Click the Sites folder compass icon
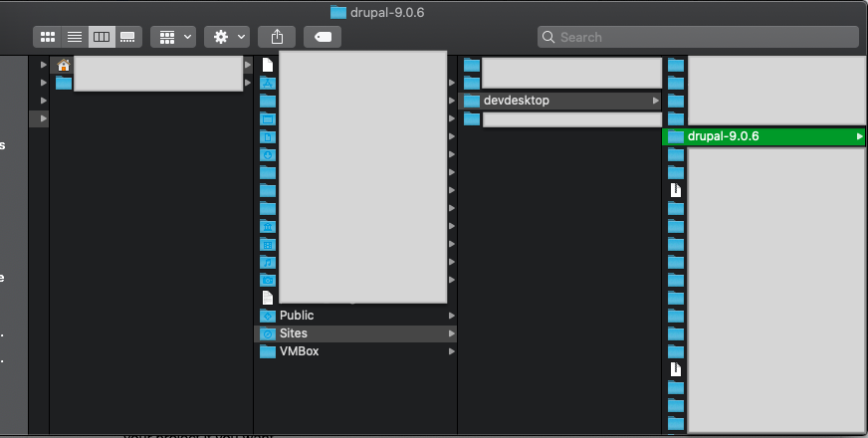Image resolution: width=868 pixels, height=438 pixels. point(268,333)
